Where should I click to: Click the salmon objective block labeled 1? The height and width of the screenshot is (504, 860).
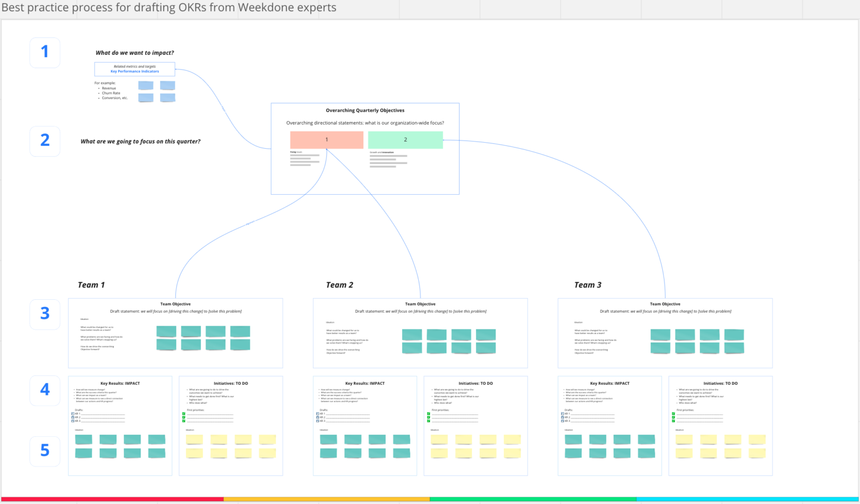[x=326, y=140]
